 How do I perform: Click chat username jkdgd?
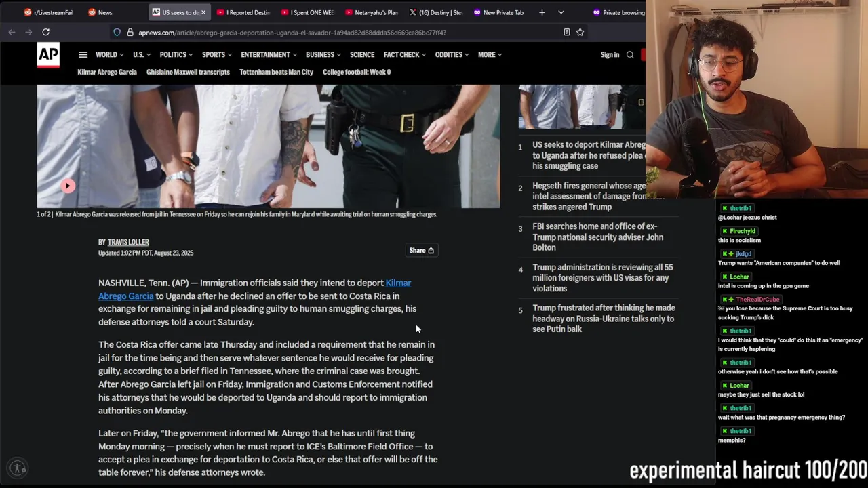click(743, 254)
